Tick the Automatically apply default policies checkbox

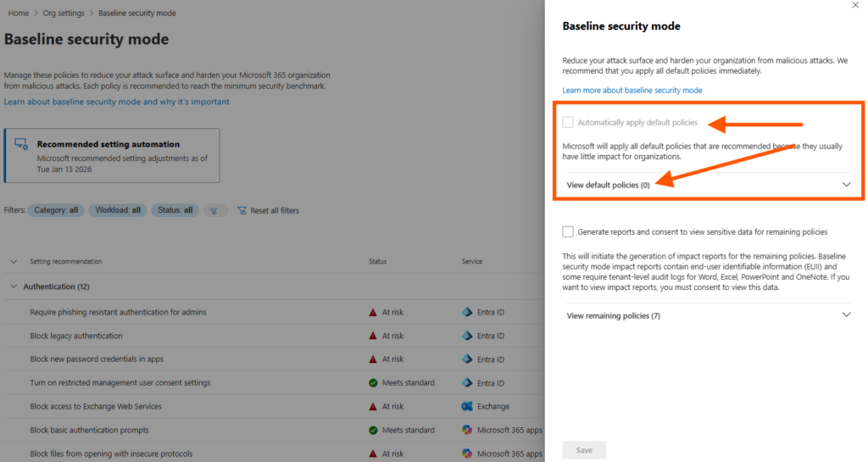(568, 122)
